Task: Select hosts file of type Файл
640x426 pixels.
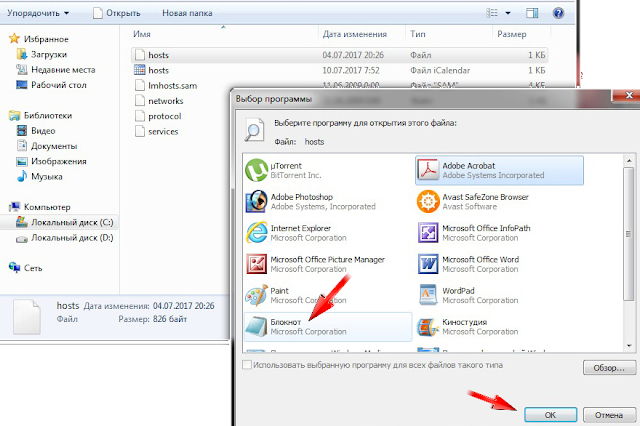Action: coord(339,55)
